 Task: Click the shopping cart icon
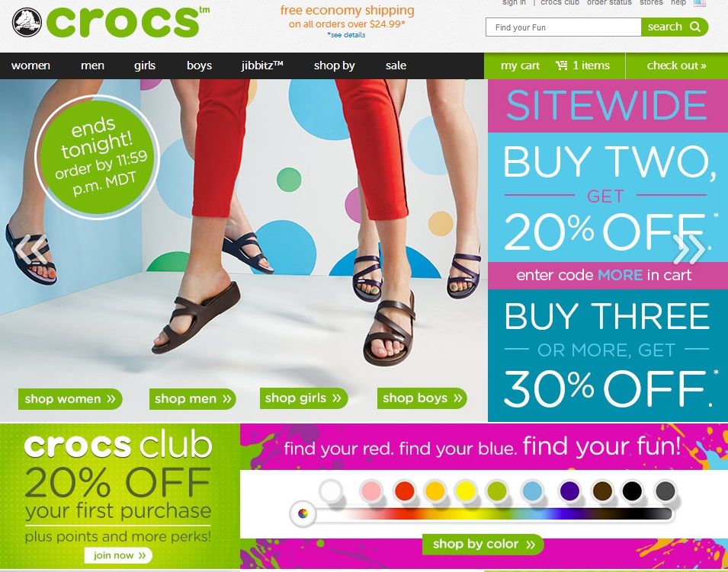tap(562, 66)
